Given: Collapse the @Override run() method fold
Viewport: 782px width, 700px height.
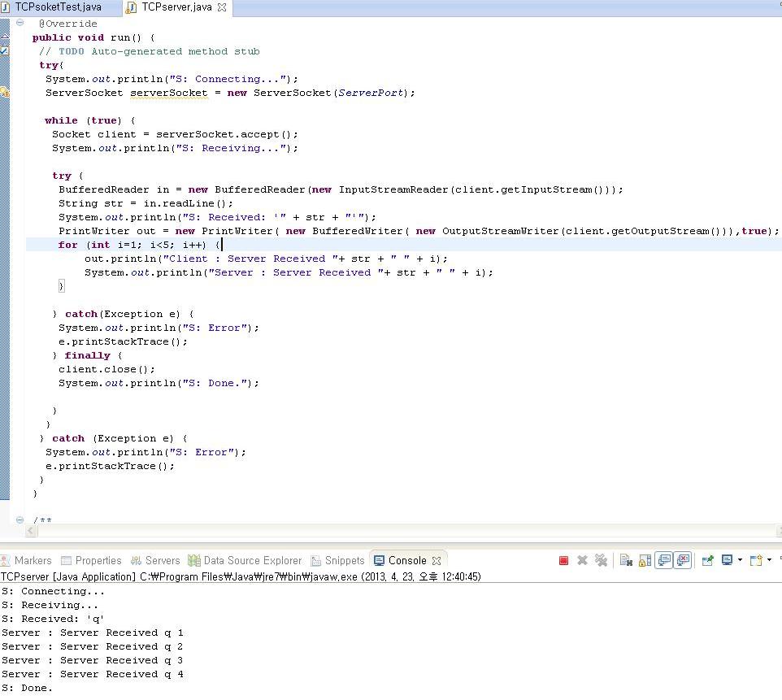Looking at the screenshot, I should tap(20, 23).
